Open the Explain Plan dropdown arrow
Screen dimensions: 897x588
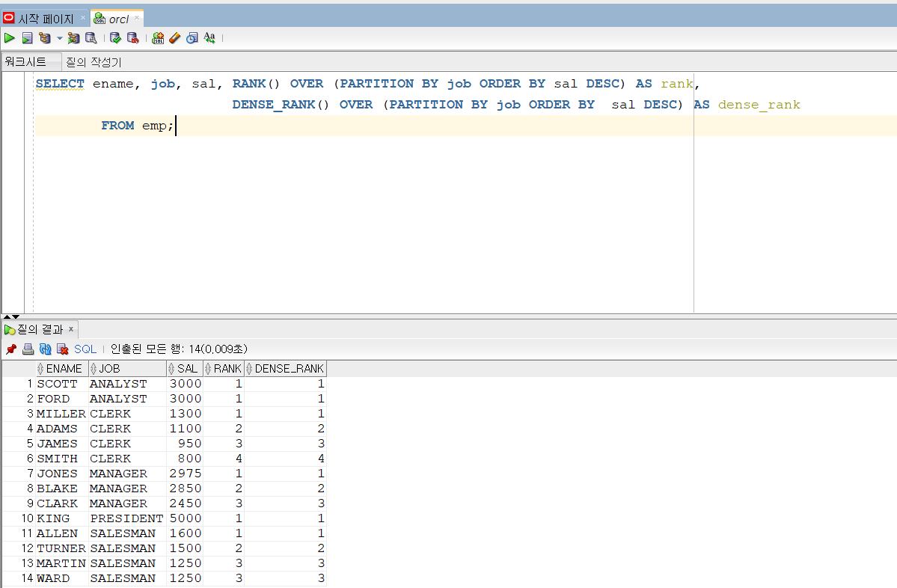pyautogui.click(x=60, y=38)
